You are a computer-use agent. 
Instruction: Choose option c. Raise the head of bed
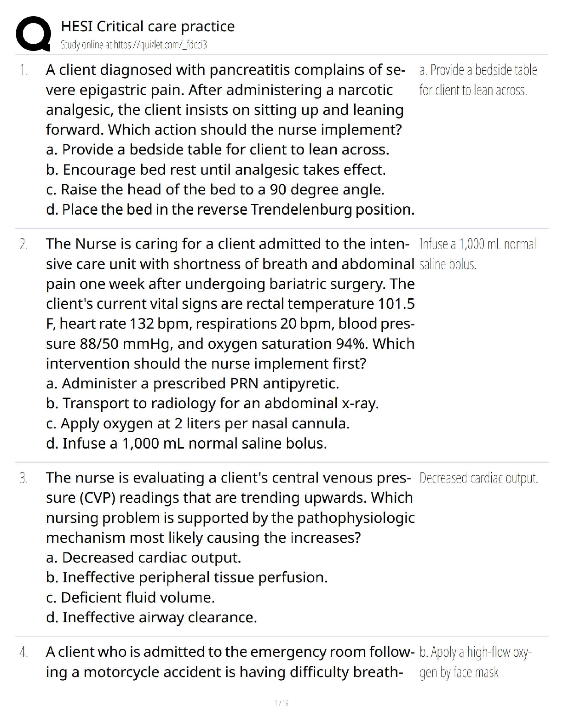pos(215,189)
